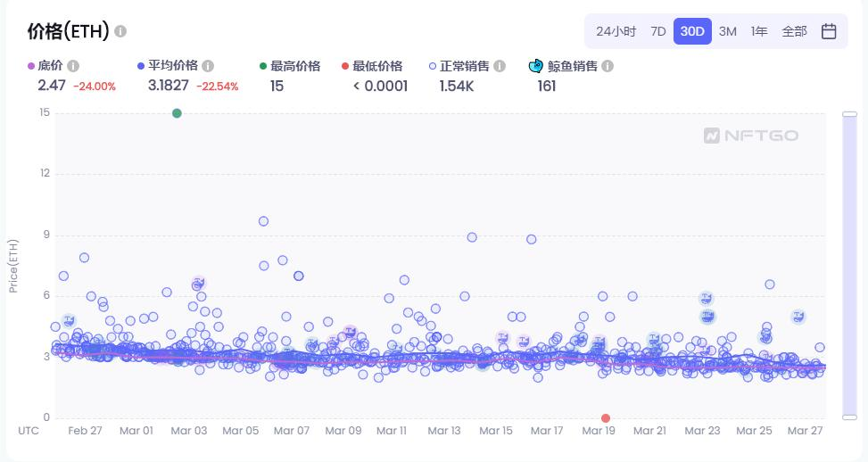Open the calendar date picker icon
This screenshot has height=462, width=868.
pos(828,31)
